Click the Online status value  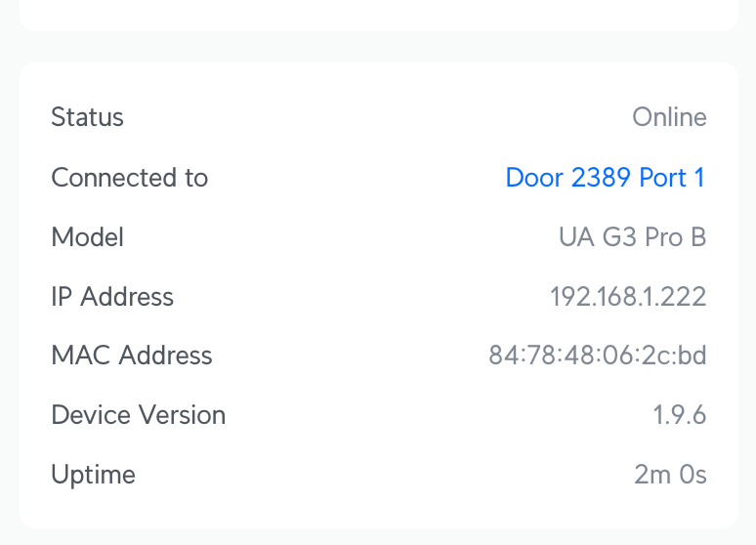tap(669, 118)
